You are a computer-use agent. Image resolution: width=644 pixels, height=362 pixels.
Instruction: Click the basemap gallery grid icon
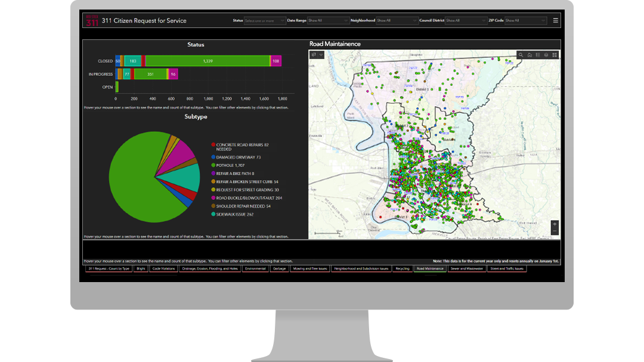point(555,55)
